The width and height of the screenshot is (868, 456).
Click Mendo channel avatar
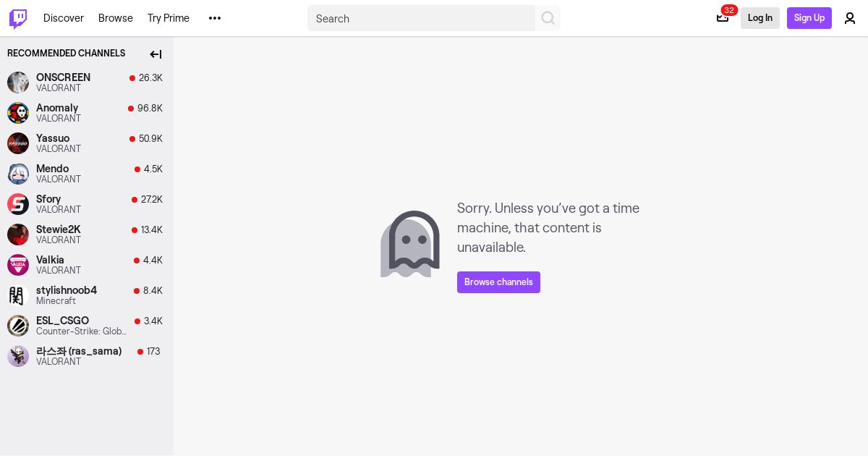pyautogui.click(x=18, y=174)
